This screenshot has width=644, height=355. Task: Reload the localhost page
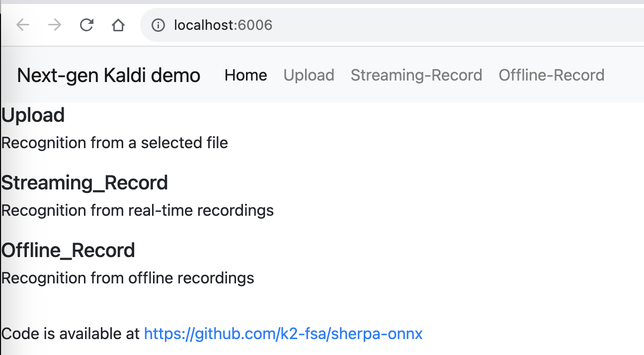87,25
